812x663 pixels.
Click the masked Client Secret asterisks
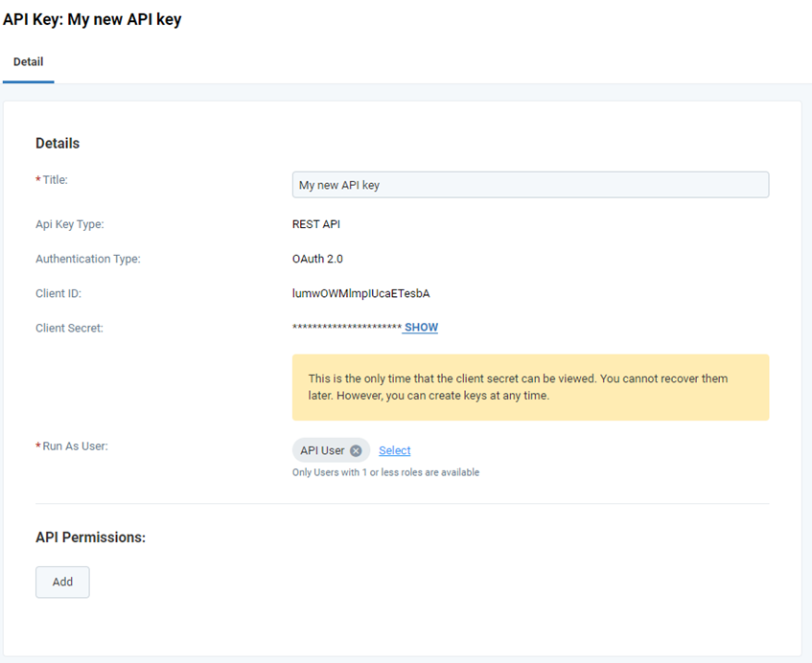[x=346, y=329]
